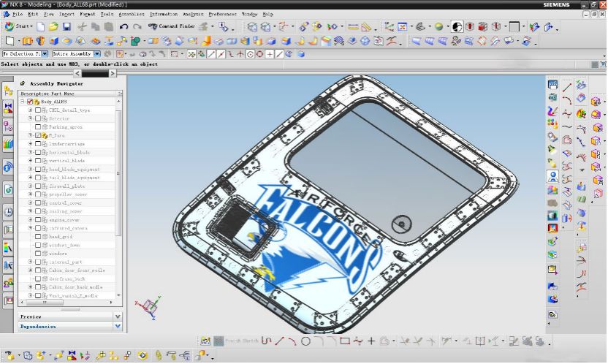Open the No Selection Filter dropdown
This screenshot has height=364, width=608.
point(45,54)
